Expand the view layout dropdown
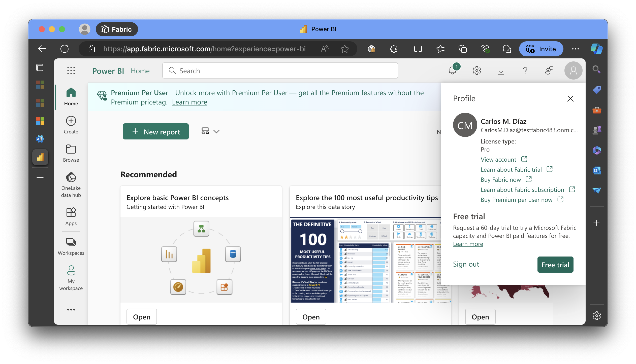 pos(210,131)
